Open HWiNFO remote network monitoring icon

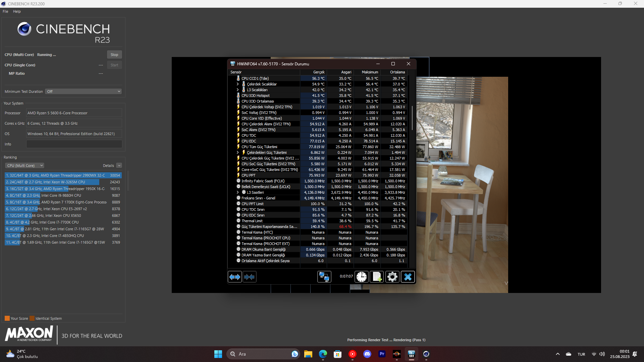coord(324,277)
